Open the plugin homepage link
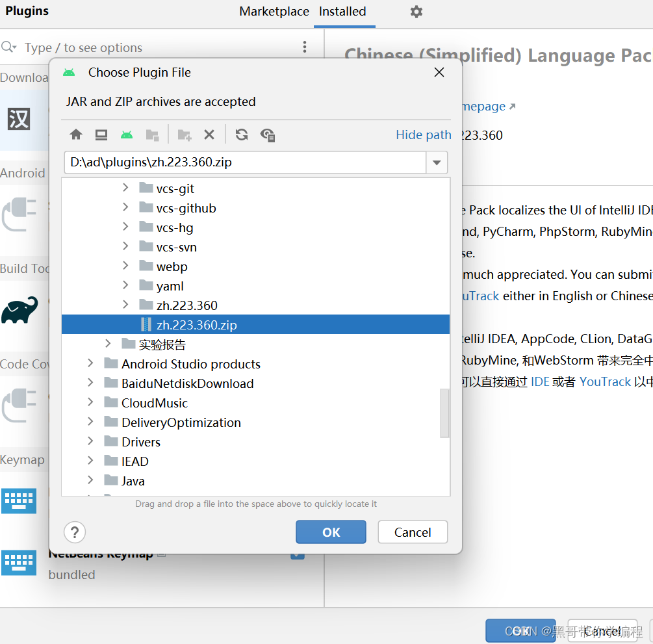Screen dimensions: 653x644 pyautogui.click(x=488, y=106)
